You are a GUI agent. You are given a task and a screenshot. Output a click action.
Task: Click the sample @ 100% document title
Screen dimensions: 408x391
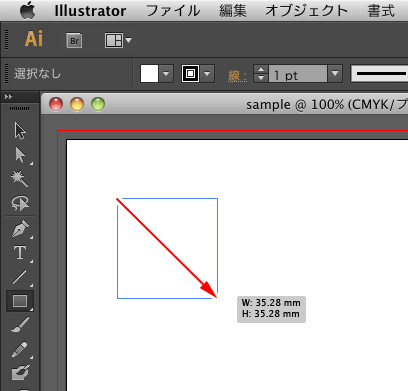click(327, 105)
